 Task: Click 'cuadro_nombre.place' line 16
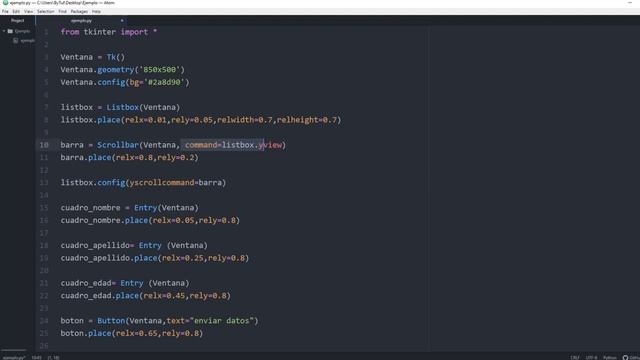tap(150, 220)
